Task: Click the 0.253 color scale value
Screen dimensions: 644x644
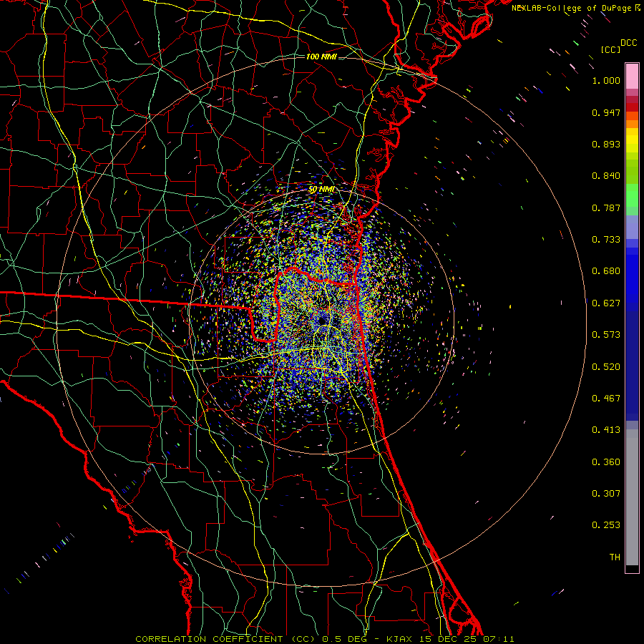Action: pyautogui.click(x=606, y=525)
